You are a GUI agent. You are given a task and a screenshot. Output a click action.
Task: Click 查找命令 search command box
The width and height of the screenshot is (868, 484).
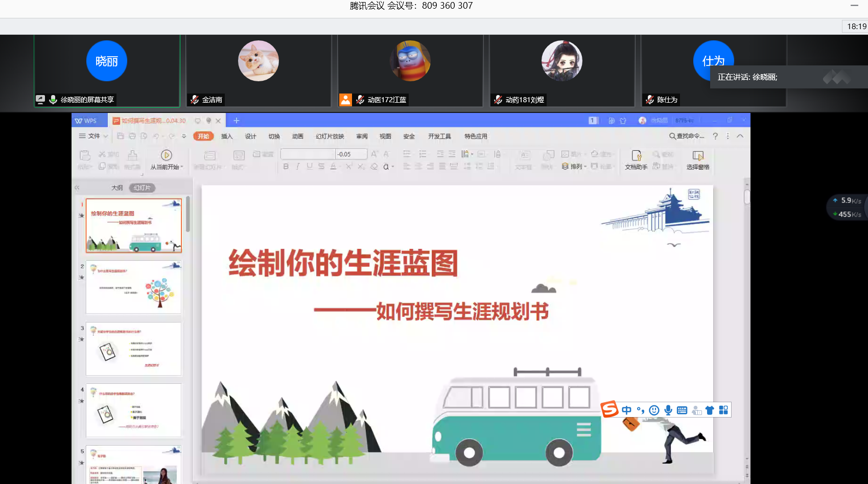687,136
